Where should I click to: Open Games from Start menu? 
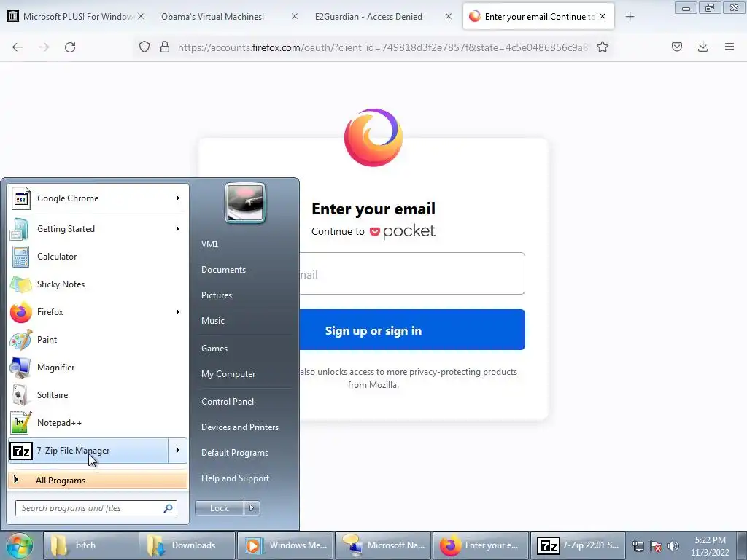point(214,349)
